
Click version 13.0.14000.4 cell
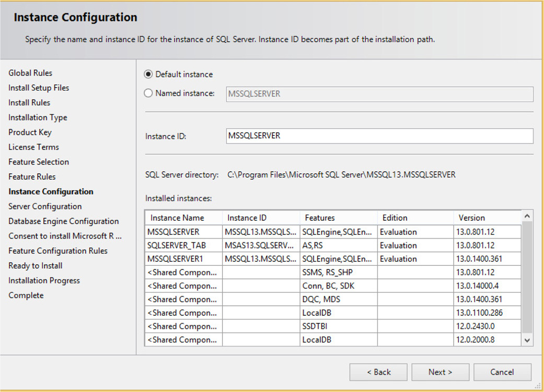487,286
